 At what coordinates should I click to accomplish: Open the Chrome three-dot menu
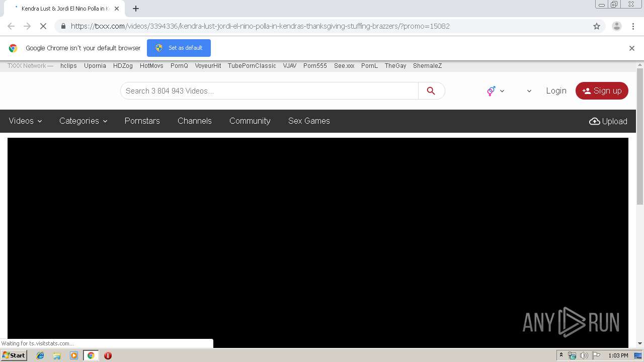tap(633, 26)
